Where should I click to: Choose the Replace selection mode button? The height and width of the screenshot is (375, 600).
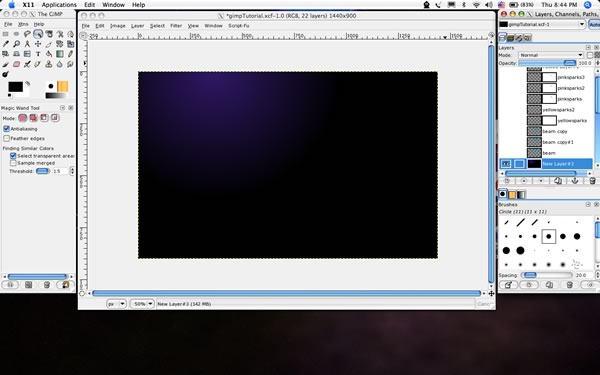[x=23, y=118]
